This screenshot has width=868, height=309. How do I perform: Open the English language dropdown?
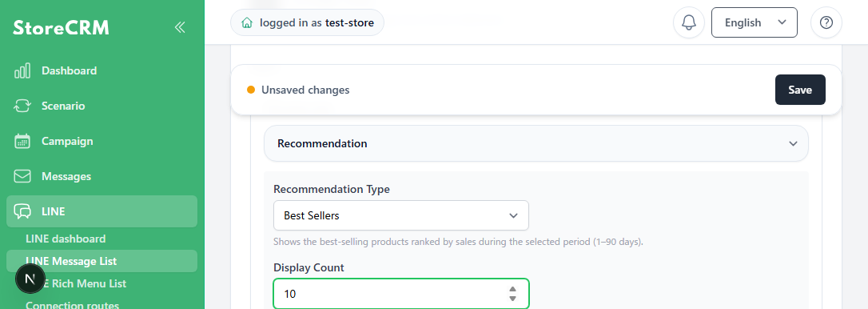click(x=754, y=22)
